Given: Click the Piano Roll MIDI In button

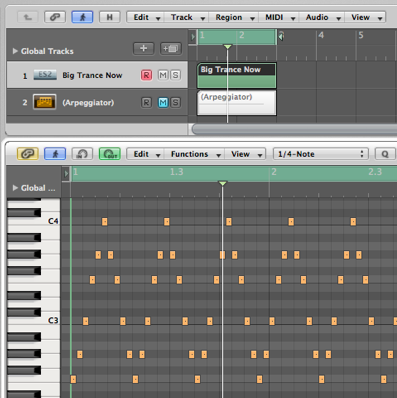Looking at the screenshot, I should (x=82, y=154).
